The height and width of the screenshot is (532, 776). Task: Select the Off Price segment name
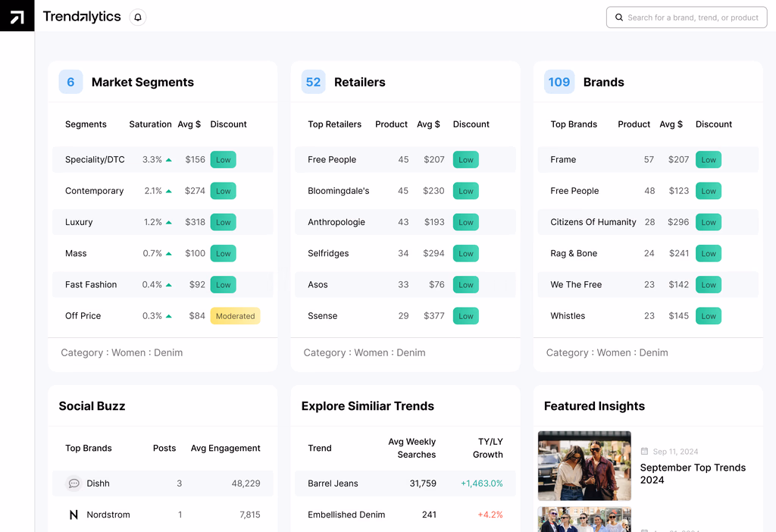[83, 316]
